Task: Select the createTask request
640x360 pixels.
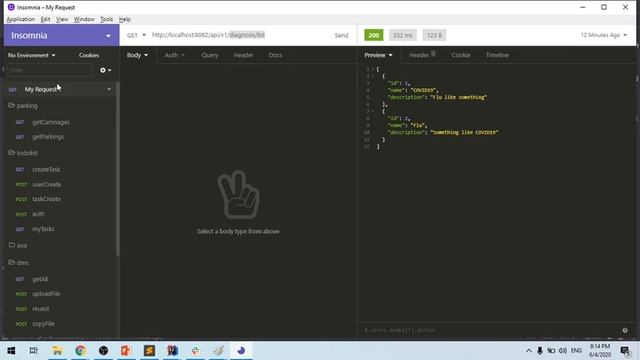Action: (x=46, y=169)
